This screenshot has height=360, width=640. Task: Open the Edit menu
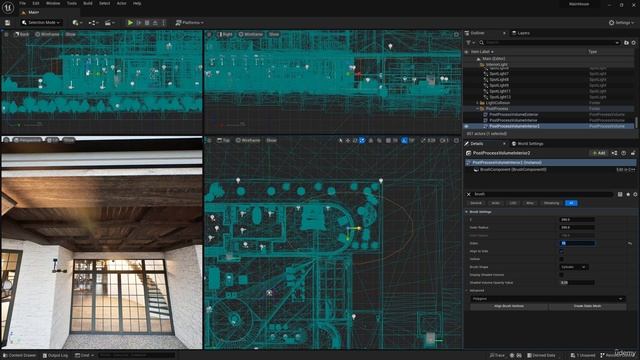(x=36, y=3)
